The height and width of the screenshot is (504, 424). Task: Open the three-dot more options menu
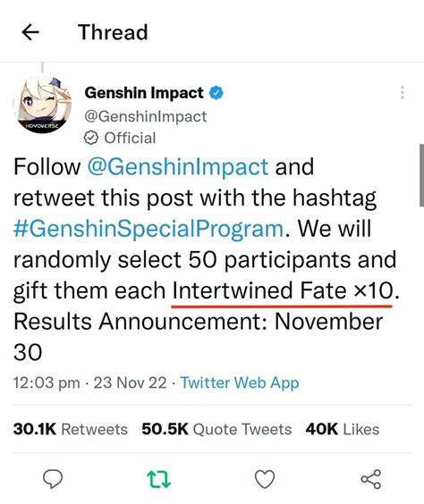tap(403, 93)
